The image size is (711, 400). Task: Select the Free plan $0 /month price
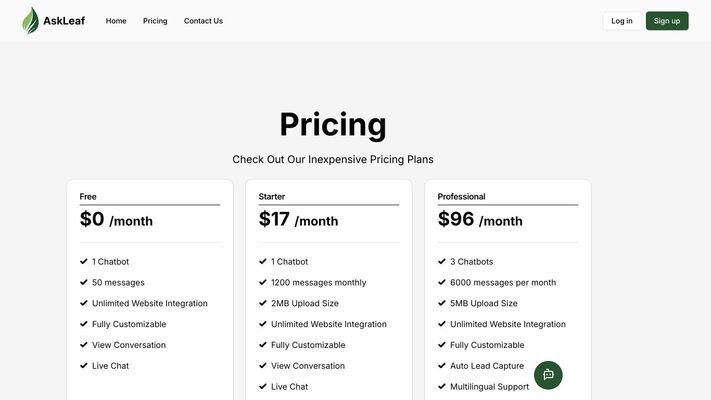point(116,220)
